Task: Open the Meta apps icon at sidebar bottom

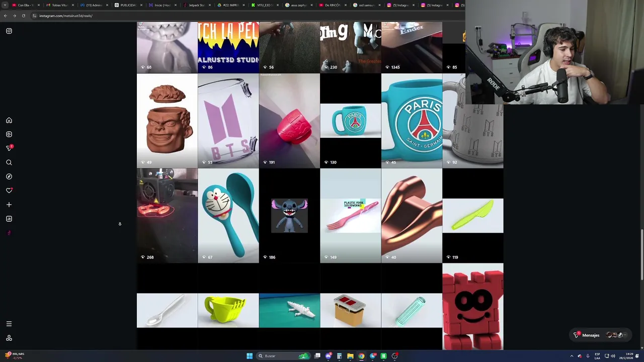Action: tap(9, 338)
